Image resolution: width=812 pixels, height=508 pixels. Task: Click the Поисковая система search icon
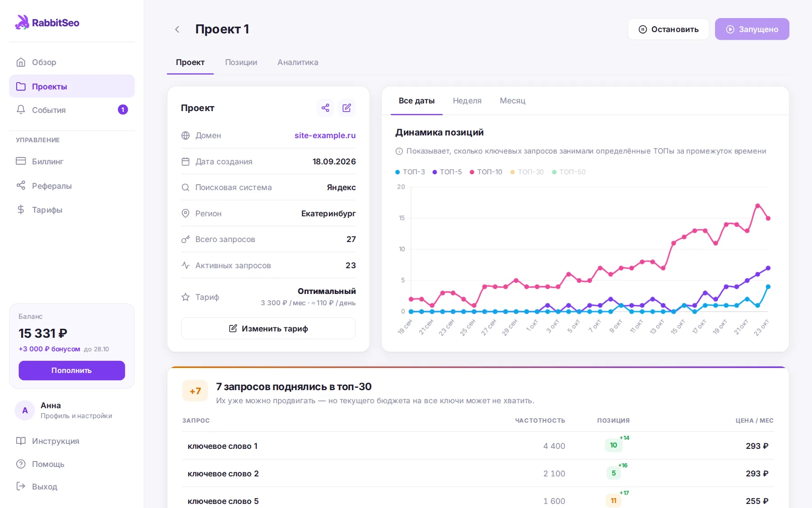[x=185, y=187]
